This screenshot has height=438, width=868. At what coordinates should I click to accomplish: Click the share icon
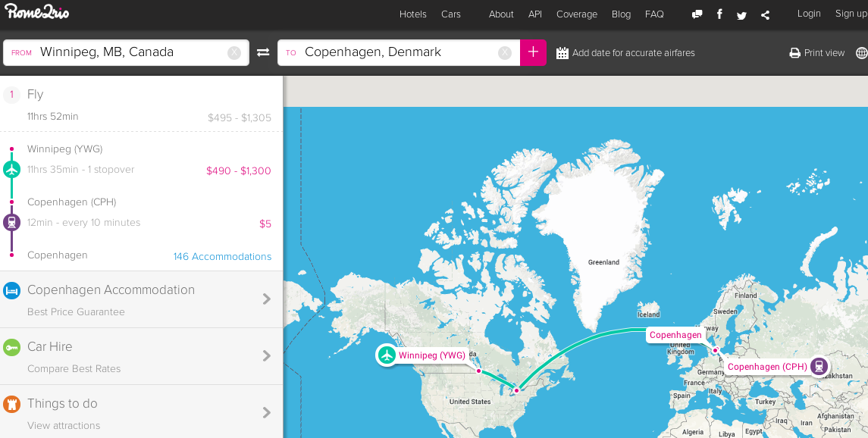click(x=765, y=15)
